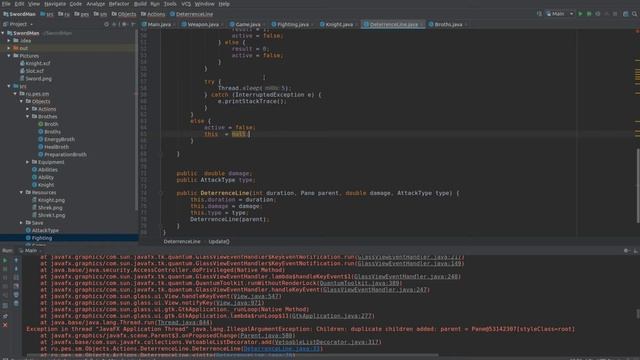The image size is (640, 360).
Task: Follow the View.java:547 stack trace link
Action: (256, 296)
